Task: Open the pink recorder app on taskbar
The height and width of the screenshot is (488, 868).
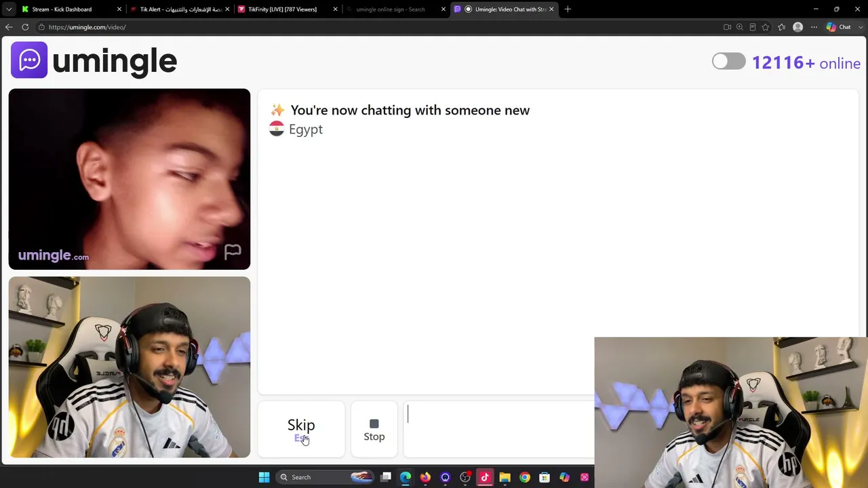Action: (585, 477)
